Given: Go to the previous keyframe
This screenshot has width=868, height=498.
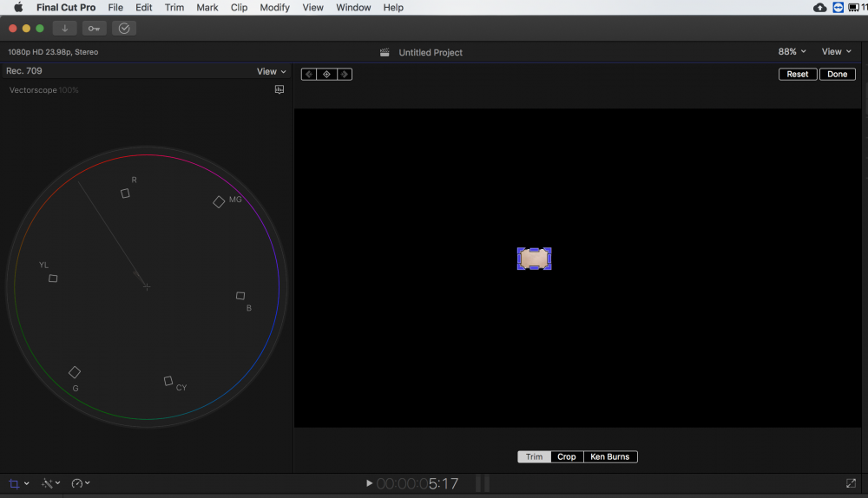Looking at the screenshot, I should click(x=309, y=75).
